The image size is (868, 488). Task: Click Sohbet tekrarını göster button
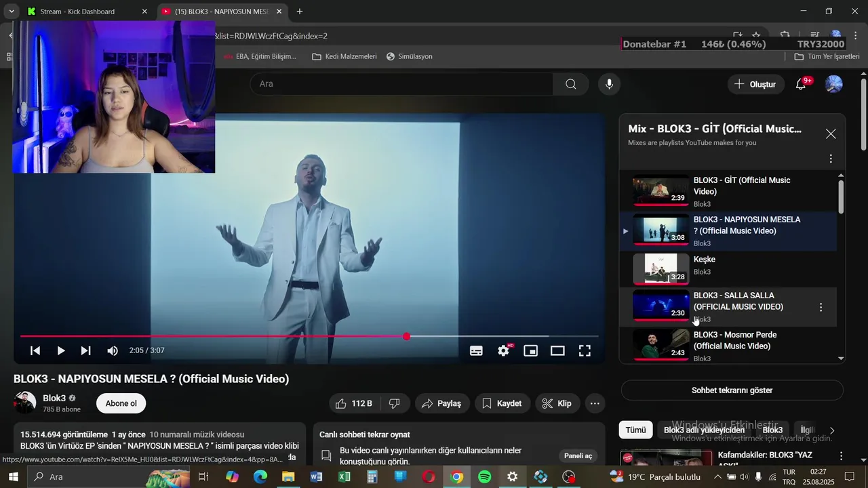tap(732, 390)
